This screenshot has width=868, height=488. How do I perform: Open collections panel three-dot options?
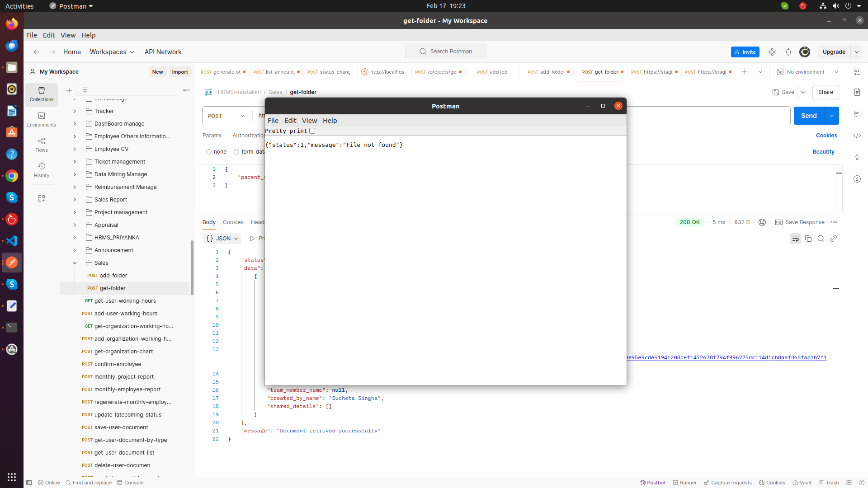[x=186, y=90]
